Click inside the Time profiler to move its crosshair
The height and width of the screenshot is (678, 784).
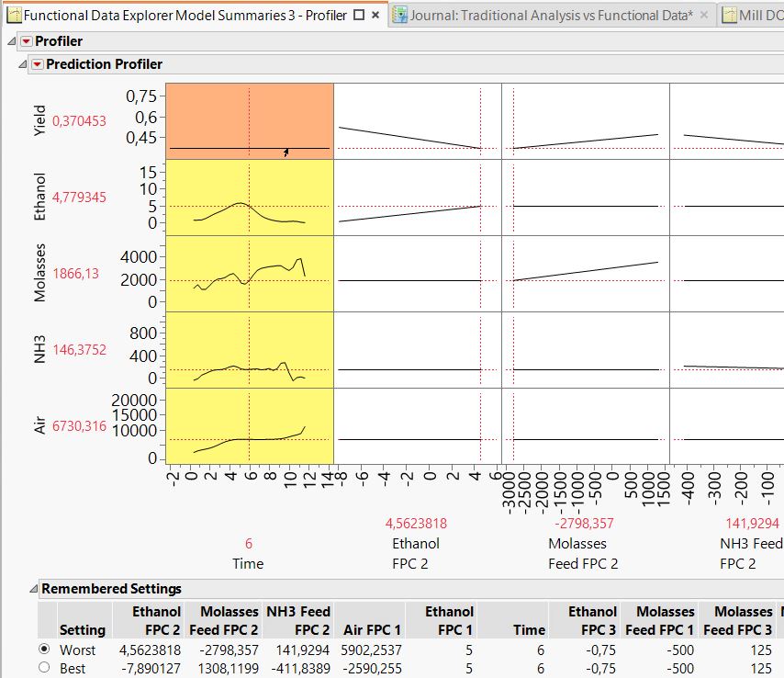tap(248, 276)
